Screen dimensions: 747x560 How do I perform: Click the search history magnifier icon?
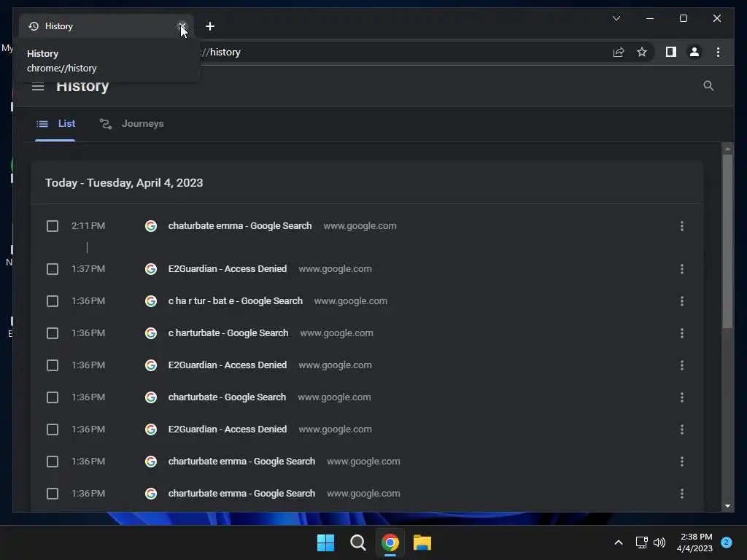coord(708,86)
